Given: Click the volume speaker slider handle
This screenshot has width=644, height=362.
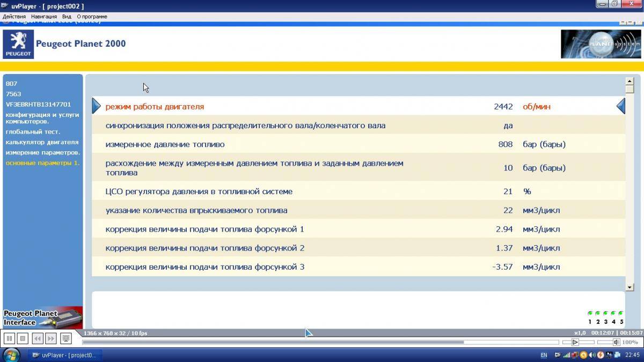Looking at the screenshot, I should point(616,342).
